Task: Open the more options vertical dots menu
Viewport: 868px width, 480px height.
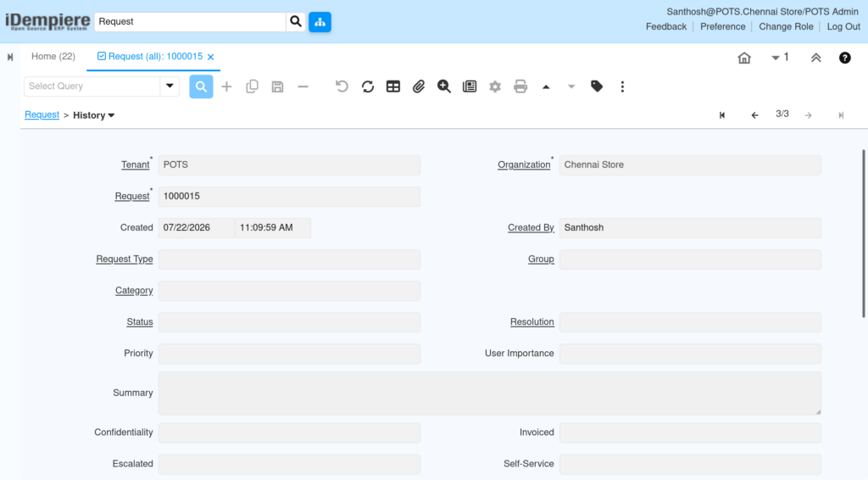Action: pos(622,87)
